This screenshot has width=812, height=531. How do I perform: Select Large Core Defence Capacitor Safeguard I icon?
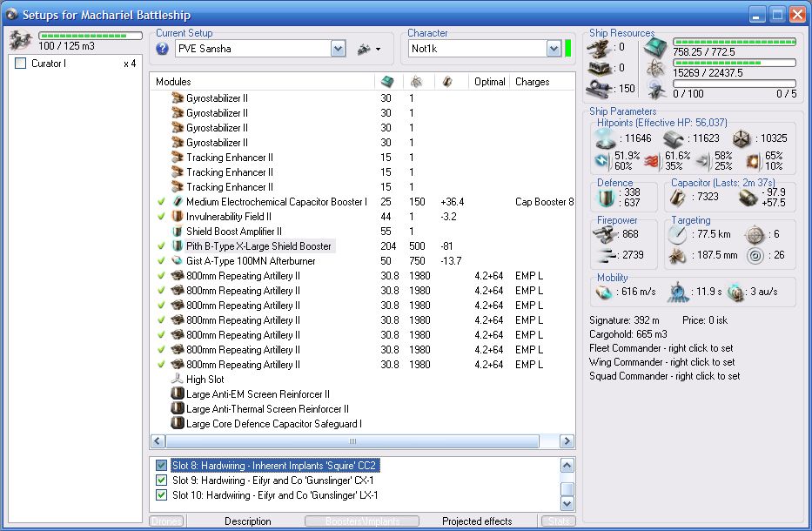[178, 424]
